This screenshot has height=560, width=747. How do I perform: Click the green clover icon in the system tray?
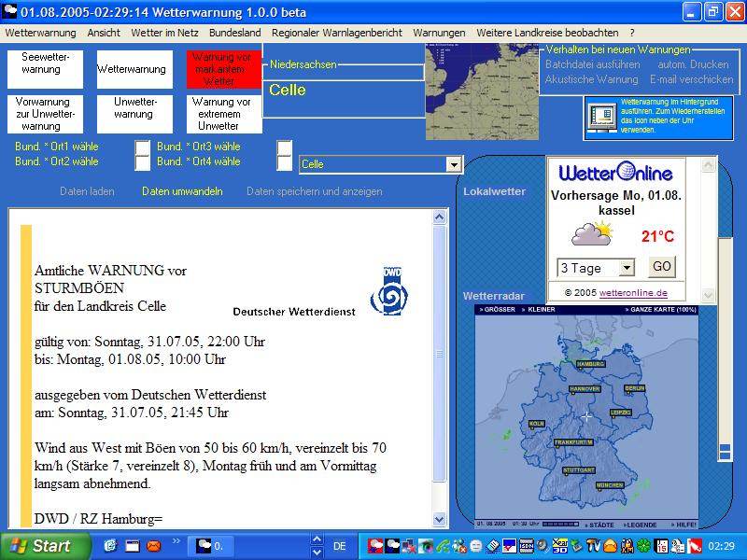(642, 546)
